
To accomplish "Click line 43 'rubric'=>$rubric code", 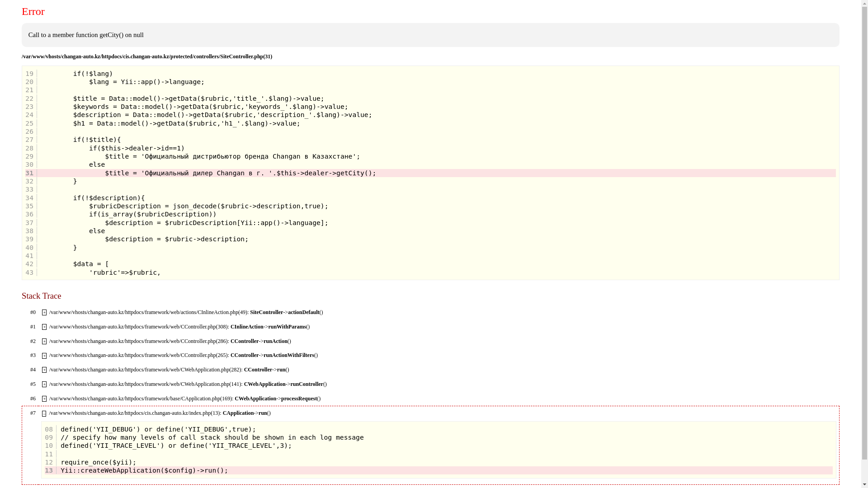I will coord(125,272).
